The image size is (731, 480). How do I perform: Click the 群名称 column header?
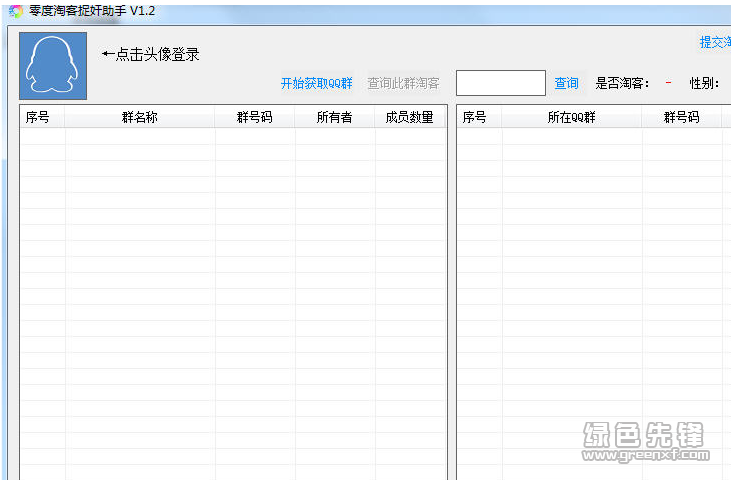click(140, 117)
